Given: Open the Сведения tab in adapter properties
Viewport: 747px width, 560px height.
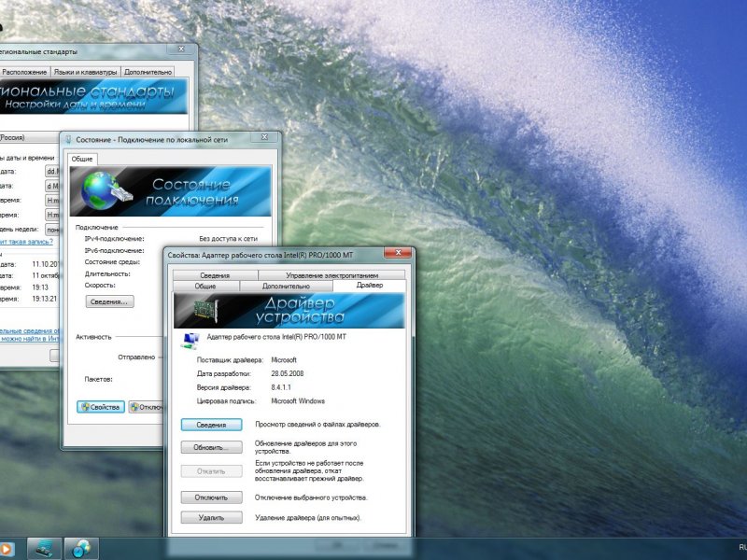Looking at the screenshot, I should click(215, 275).
